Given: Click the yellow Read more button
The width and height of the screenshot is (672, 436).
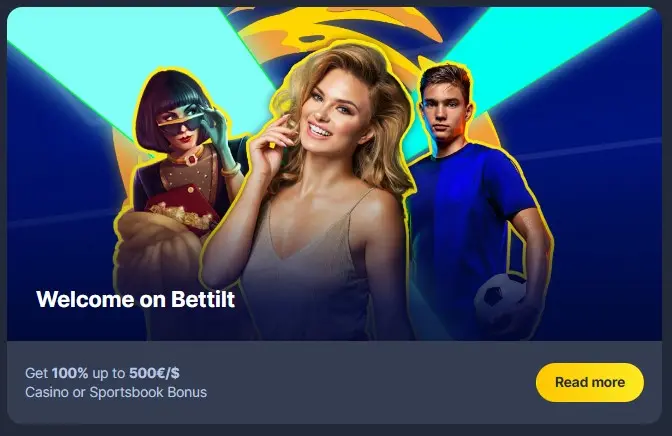Looking at the screenshot, I should tap(590, 382).
